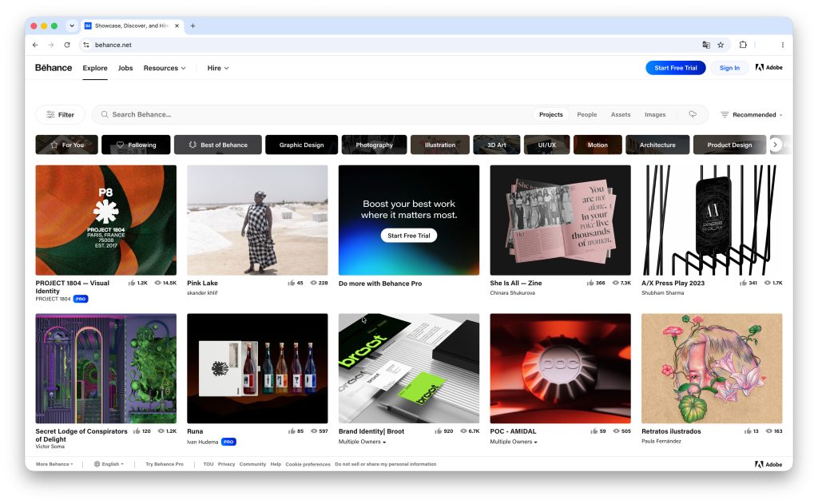Open the More Behance footer dropdown
Image resolution: width=818 pixels, height=504 pixels.
pyautogui.click(x=54, y=464)
